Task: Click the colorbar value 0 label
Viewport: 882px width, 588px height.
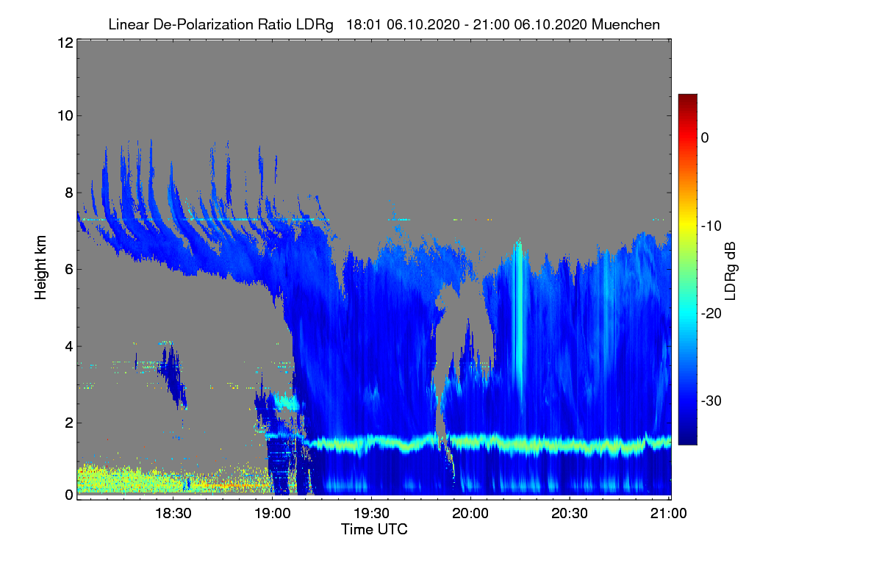Action: click(x=705, y=137)
